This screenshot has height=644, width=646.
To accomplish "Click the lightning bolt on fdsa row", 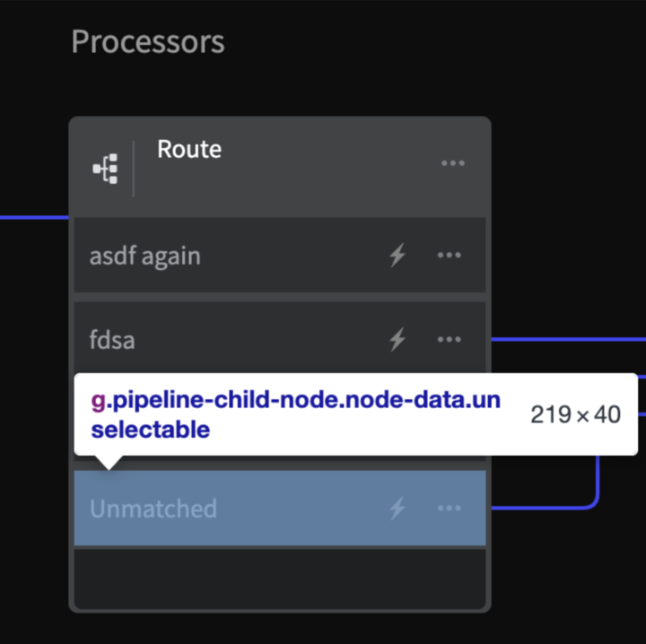I will (397, 340).
